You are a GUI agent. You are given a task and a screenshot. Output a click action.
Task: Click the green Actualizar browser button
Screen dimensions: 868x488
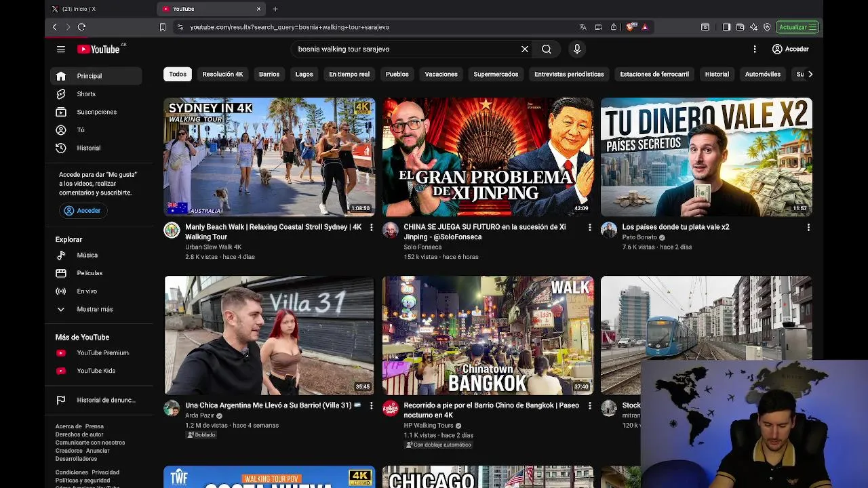coord(797,27)
